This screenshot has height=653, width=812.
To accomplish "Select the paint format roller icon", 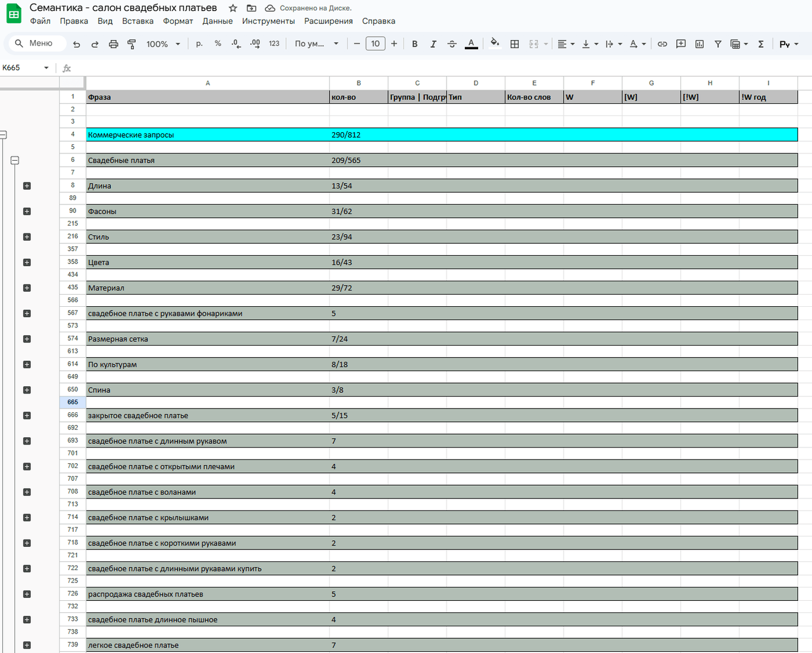I will tap(131, 44).
